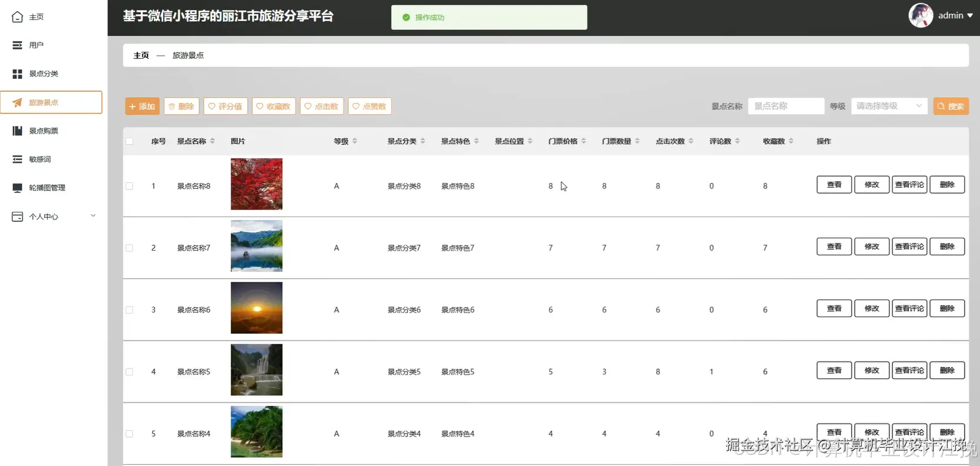Click the 敏感词 list icon
Screen dimensions: 980x466
pos(18,159)
